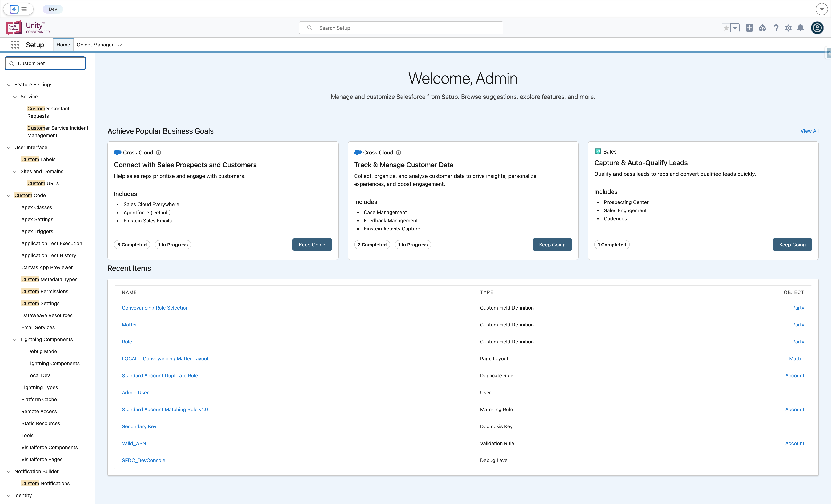
Task: Open the App Launcher grid icon
Action: tap(15, 45)
